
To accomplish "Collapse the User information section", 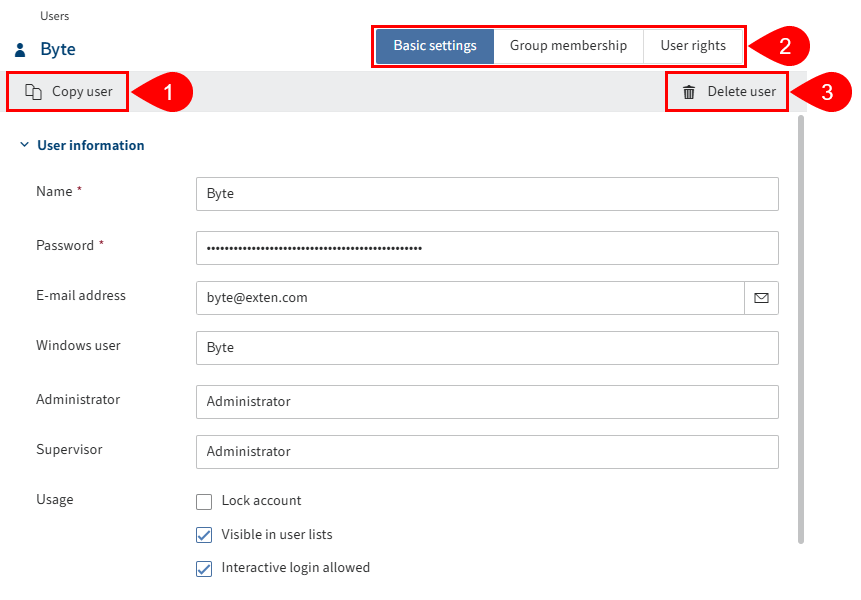I will coord(24,144).
